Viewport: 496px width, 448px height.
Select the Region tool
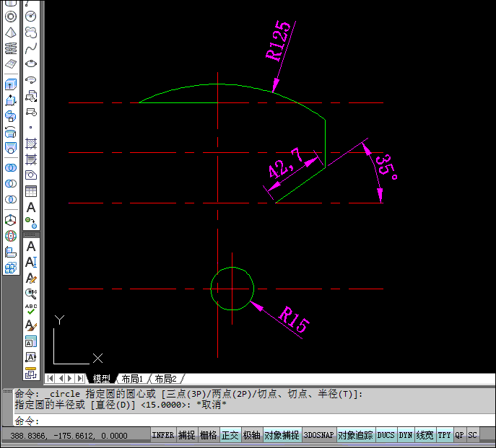click(31, 175)
